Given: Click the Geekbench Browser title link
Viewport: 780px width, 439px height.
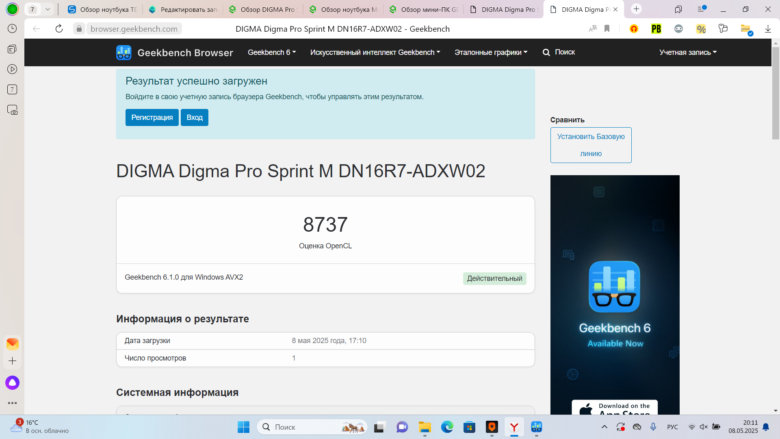Looking at the screenshot, I should pos(185,53).
